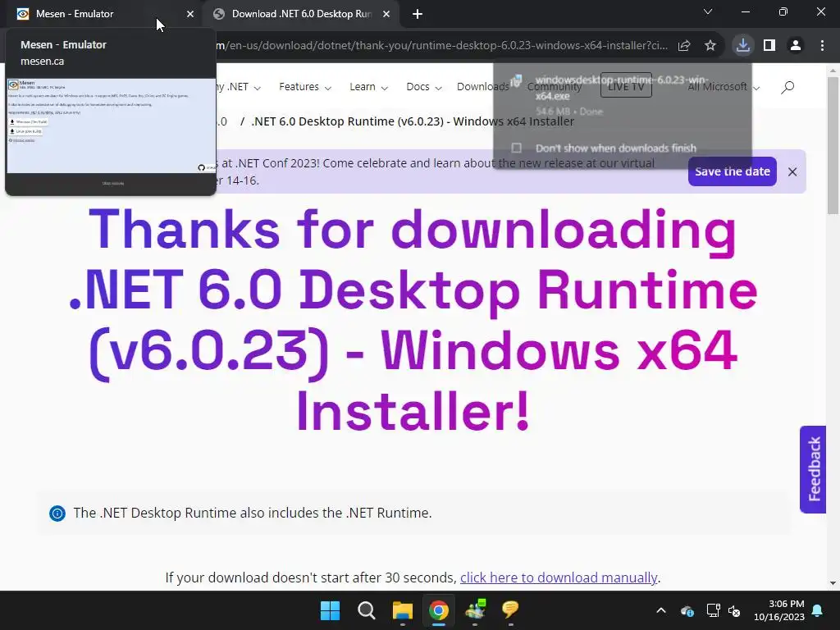
Task: Click the 'click here to download manually' link
Action: pyautogui.click(x=558, y=577)
